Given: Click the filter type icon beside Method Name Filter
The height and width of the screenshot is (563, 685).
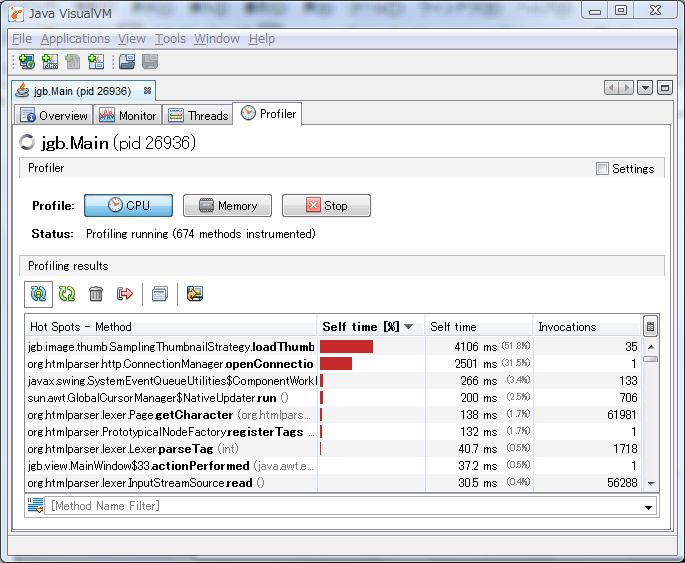Looking at the screenshot, I should (35, 505).
